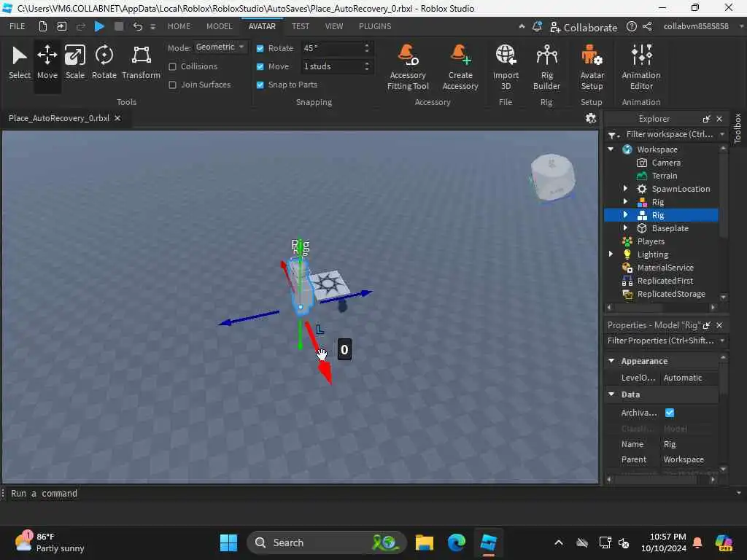The height and width of the screenshot is (560, 747).
Task: Switch to the VIEW tab
Action: coord(334,26)
